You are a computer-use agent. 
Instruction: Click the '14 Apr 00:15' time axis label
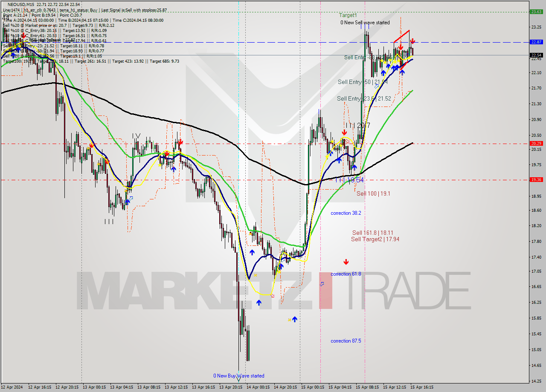[258, 387]
